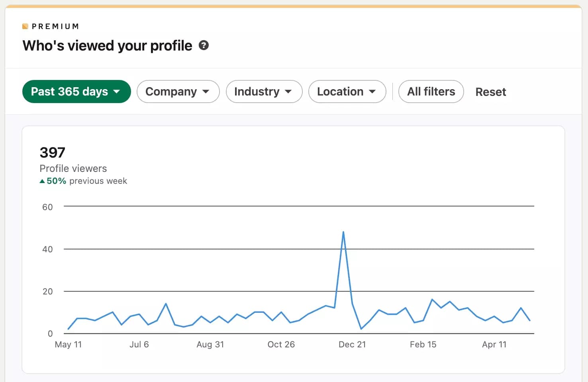Viewport: 588px width, 382px height.
Task: Open the Location filter
Action: point(347,92)
